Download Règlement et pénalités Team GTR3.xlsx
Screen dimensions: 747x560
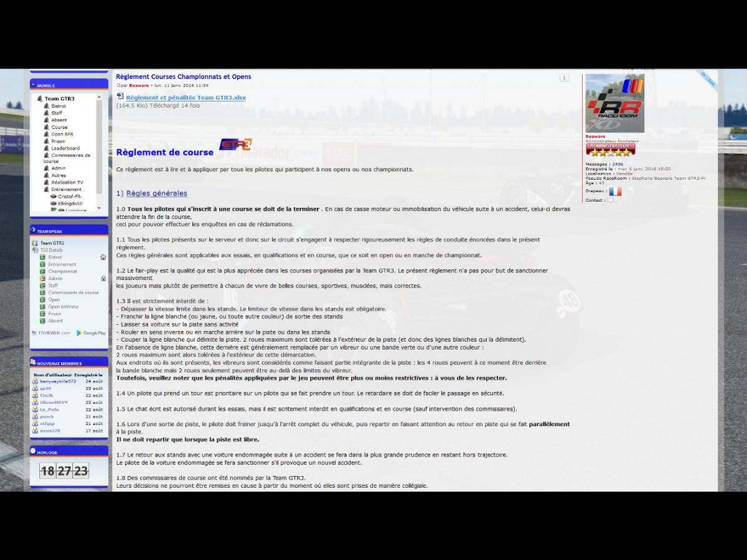[186, 98]
